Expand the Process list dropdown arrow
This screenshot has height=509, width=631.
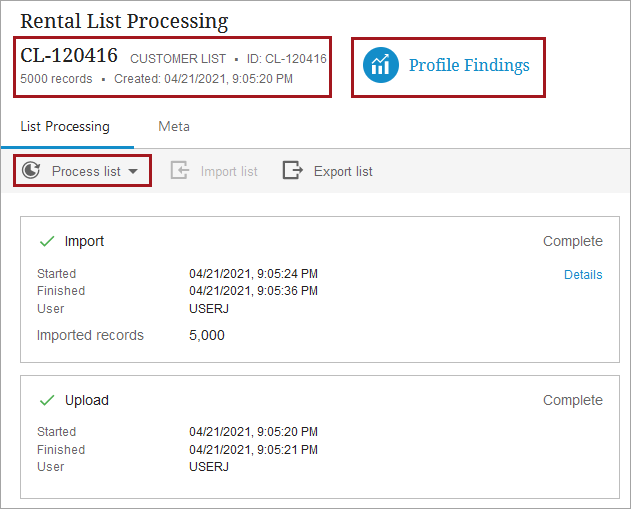point(133,172)
